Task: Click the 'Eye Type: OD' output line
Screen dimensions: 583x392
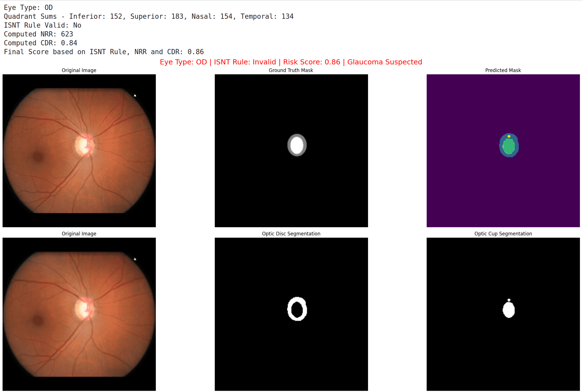Action: (x=28, y=8)
